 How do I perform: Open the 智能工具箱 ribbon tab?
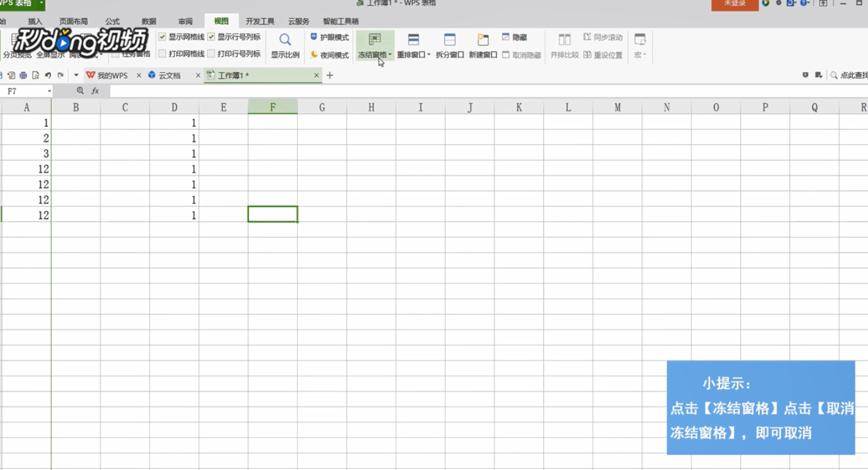tap(341, 21)
